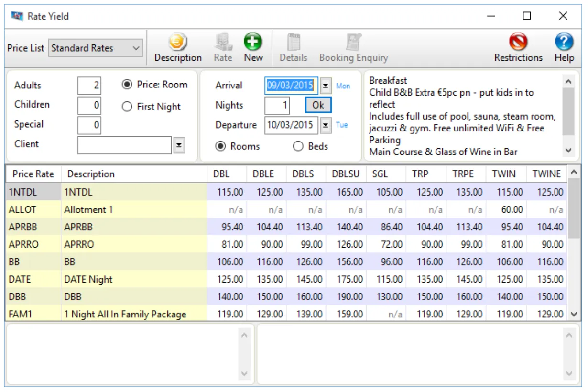Confirm nights by clicking Ok
Viewport: 588px width, 392px height.
click(318, 105)
